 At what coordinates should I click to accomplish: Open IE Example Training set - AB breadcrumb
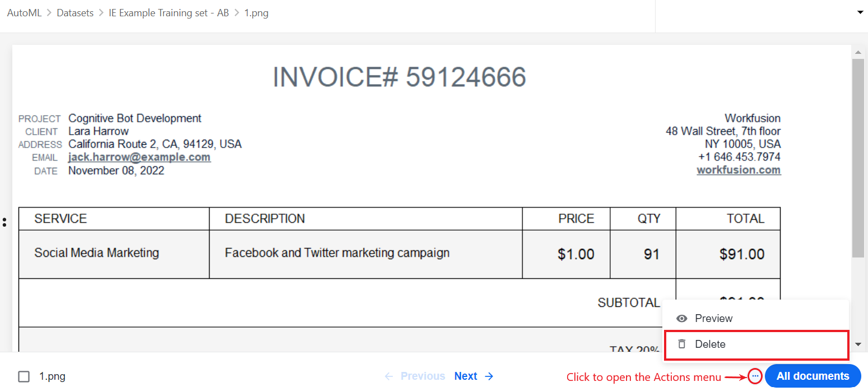coord(169,13)
